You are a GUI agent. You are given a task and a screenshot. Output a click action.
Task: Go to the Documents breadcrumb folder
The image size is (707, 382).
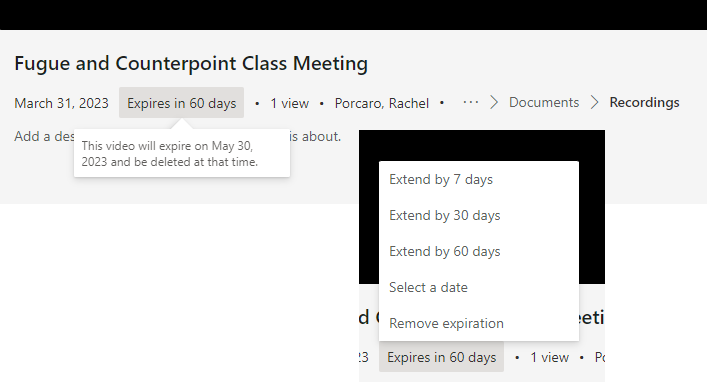click(x=544, y=102)
